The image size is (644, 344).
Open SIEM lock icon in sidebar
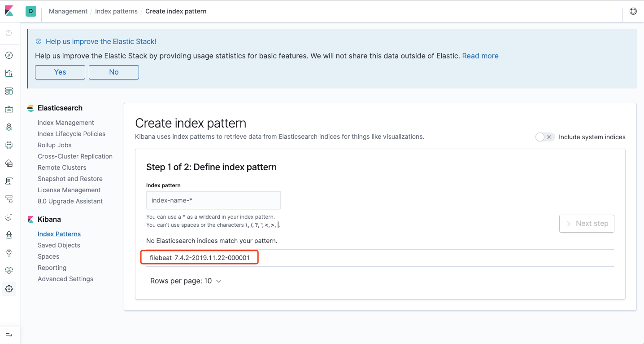click(x=9, y=235)
